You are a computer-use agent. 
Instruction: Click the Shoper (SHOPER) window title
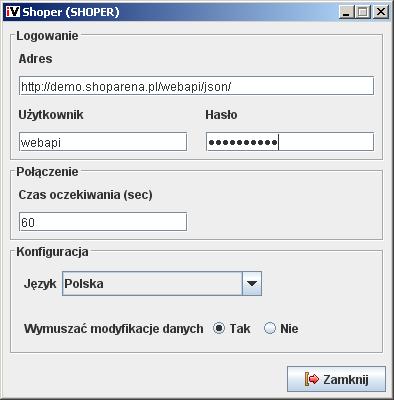[71, 12]
